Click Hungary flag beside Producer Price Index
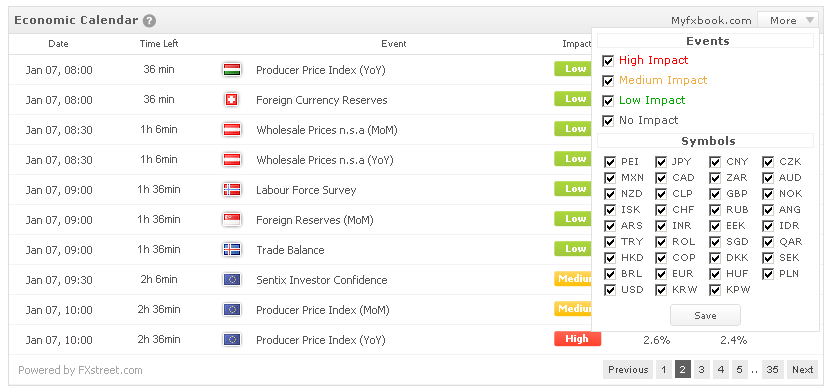This screenshot has width=829, height=387. (232, 69)
